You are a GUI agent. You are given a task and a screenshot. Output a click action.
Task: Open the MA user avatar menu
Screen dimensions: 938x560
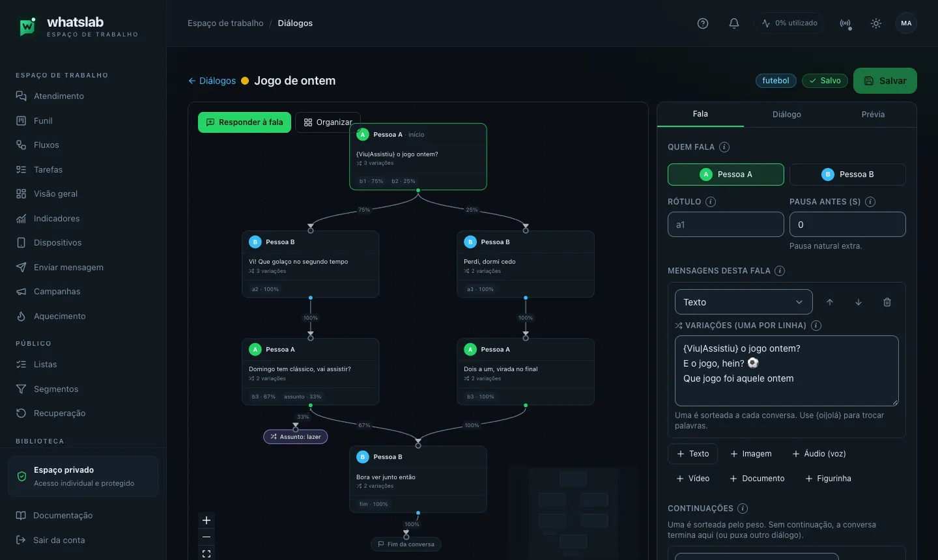pyautogui.click(x=906, y=23)
